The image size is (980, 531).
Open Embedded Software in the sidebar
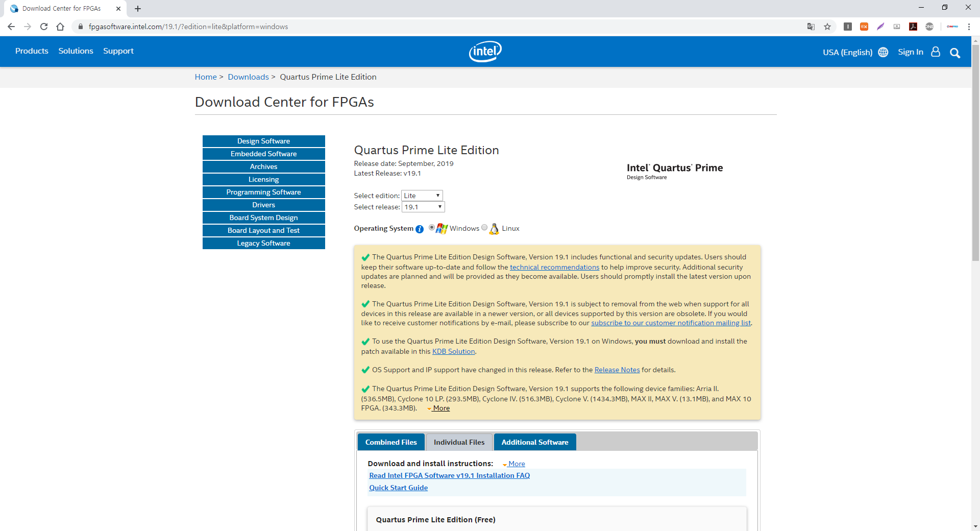click(264, 154)
